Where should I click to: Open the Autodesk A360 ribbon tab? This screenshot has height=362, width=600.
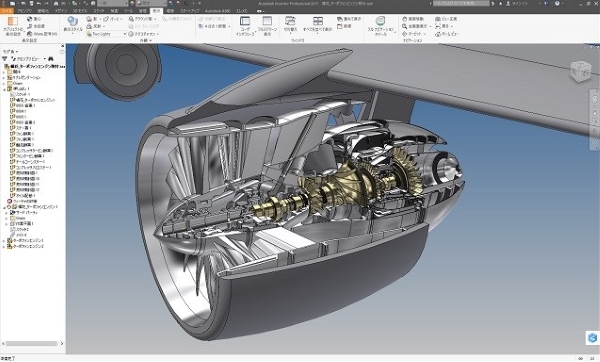217,11
